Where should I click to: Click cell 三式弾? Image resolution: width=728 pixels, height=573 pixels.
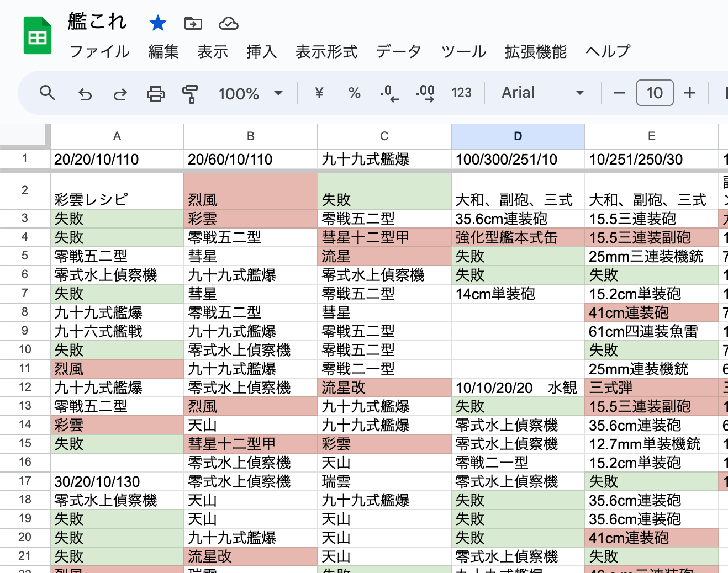click(652, 388)
